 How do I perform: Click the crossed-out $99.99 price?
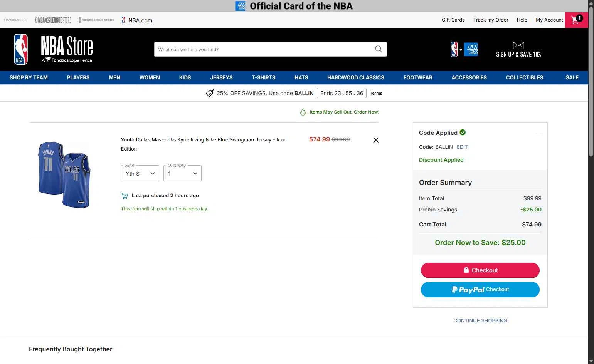(x=341, y=139)
